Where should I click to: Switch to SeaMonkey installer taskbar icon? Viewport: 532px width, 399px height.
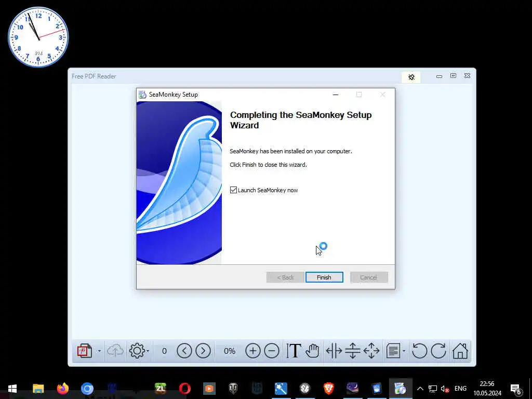pos(401,389)
